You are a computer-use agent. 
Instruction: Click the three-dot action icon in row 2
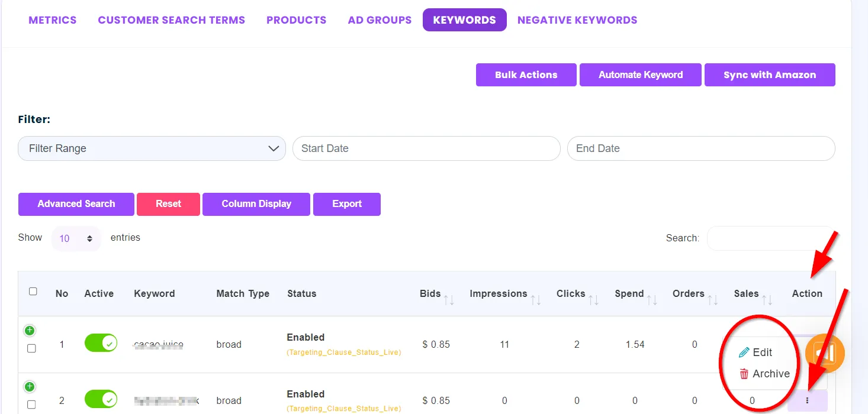tap(807, 400)
